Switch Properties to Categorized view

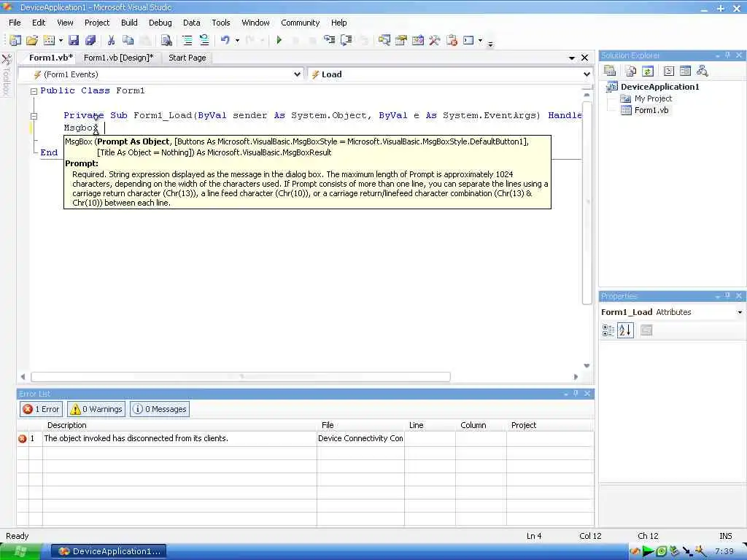coord(608,330)
